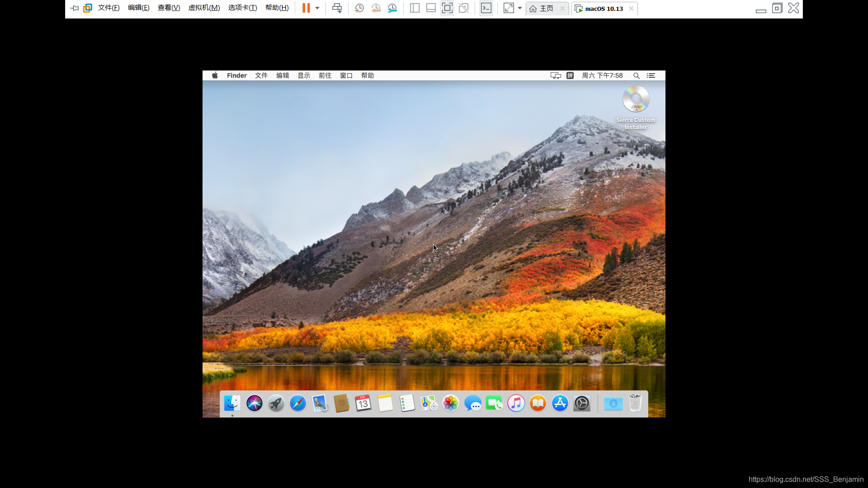This screenshot has width=868, height=488.
Task: Take a snapshot of the virtual machine
Action: 359,8
